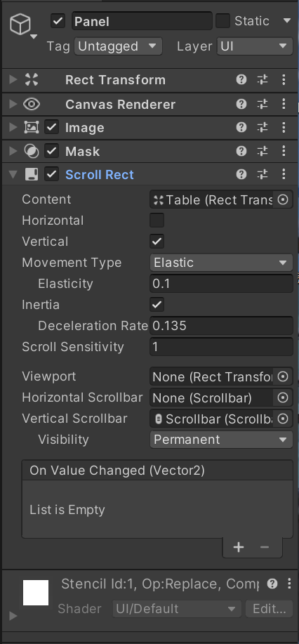This screenshot has height=644, width=299.
Task: Click the Edit... button for the shader
Action: [x=269, y=609]
